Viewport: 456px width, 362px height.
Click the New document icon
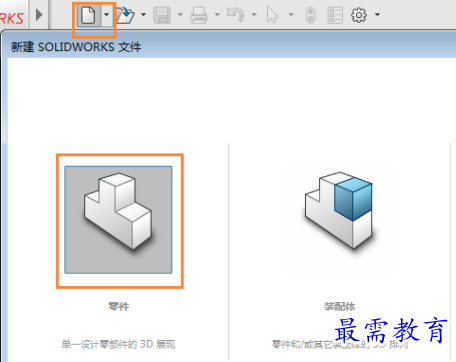click(x=88, y=15)
